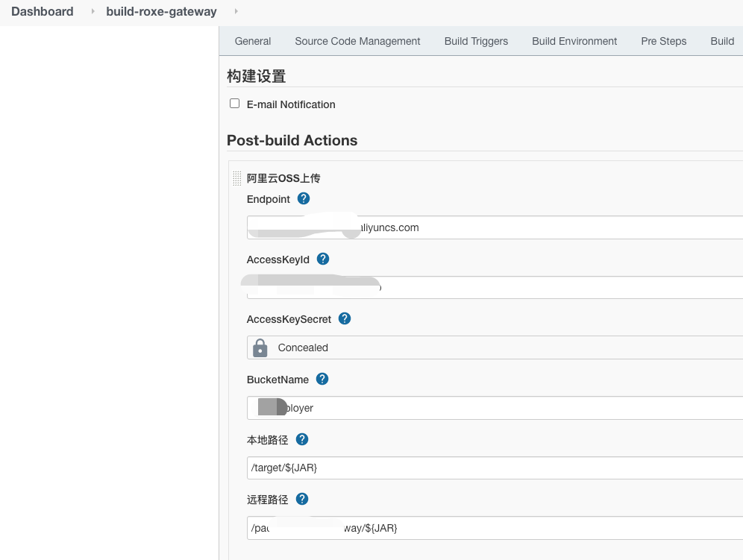The width and height of the screenshot is (743, 560).
Task: Click the lock icon beside Concealed
Action: pos(260,347)
